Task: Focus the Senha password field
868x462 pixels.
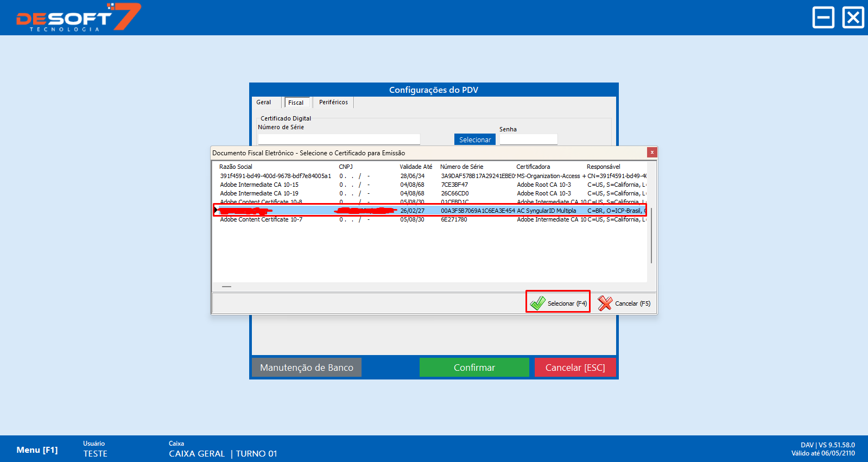Action: [x=528, y=140]
